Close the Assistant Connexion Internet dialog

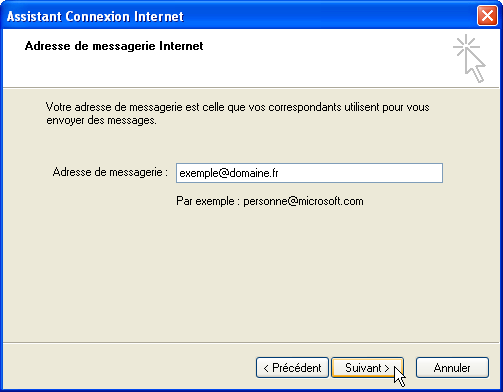pyautogui.click(x=487, y=16)
